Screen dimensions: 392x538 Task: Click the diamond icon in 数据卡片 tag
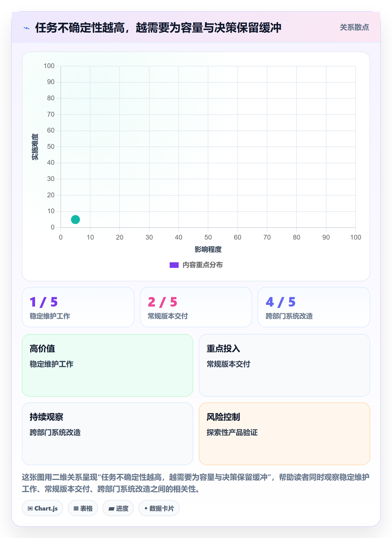point(146,508)
